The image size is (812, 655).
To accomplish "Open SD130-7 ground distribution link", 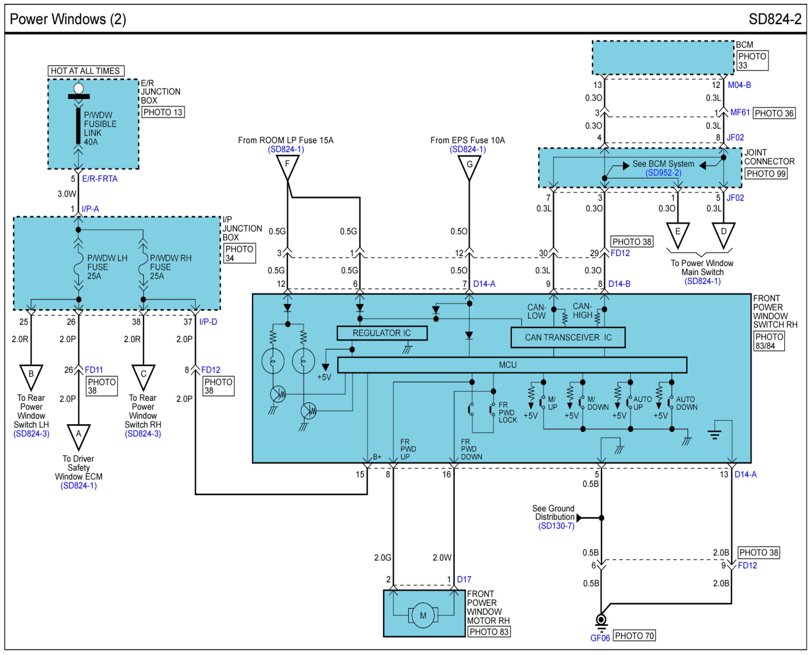I will 556,526.
